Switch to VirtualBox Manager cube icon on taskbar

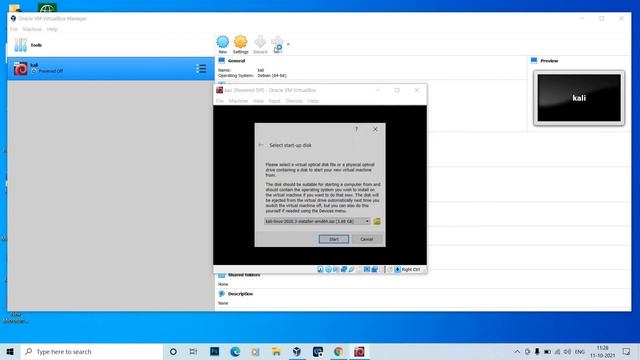[297, 351]
